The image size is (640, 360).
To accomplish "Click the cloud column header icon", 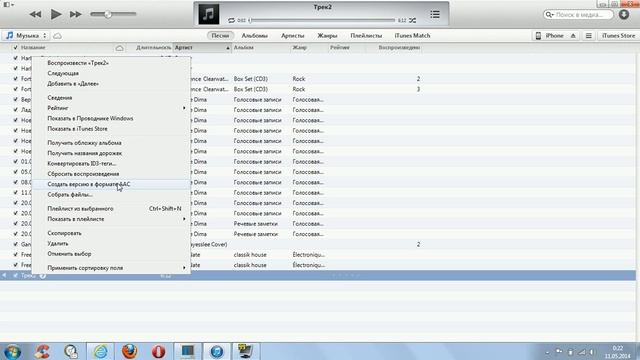I will coord(119,48).
